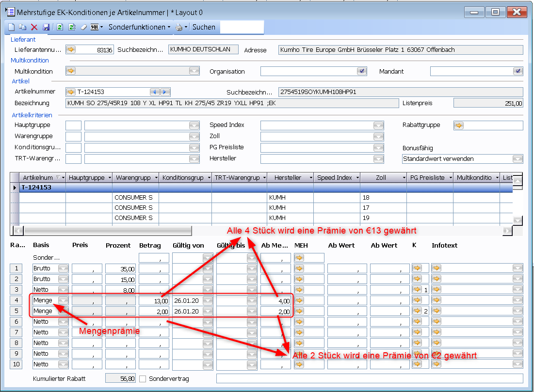Save using the floppy disk icon

point(47,28)
